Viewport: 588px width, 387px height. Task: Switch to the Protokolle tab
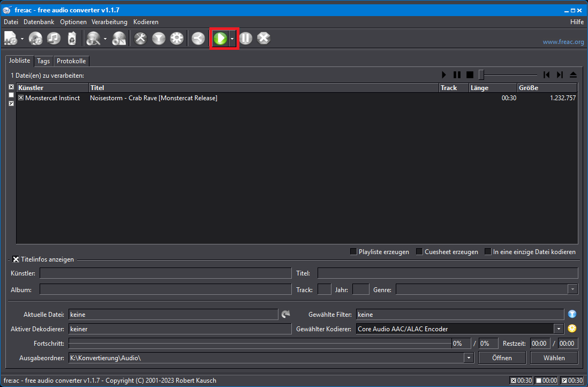click(x=71, y=61)
